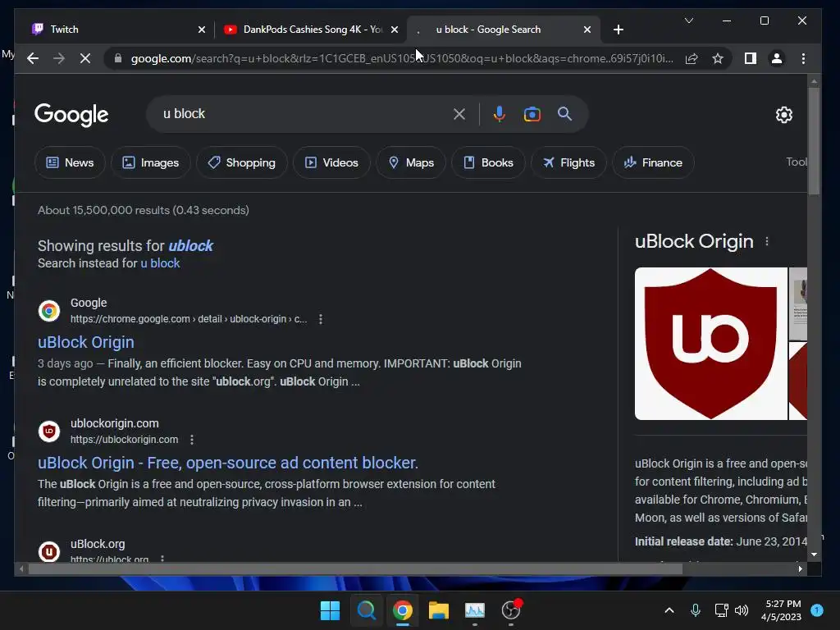Open the tab search chevron
Viewport: 840px width, 630px height.
pos(689,21)
